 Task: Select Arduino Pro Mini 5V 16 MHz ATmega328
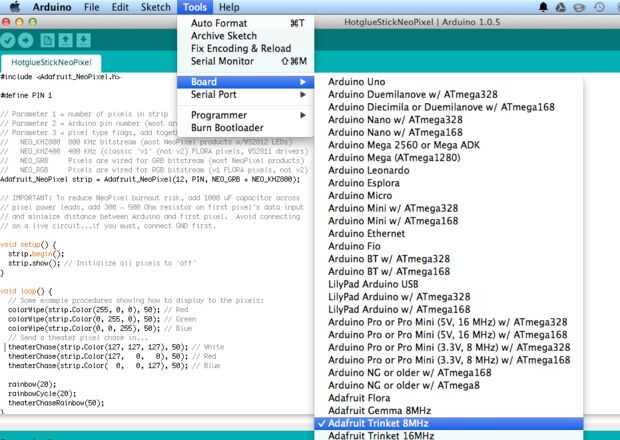[x=449, y=322]
